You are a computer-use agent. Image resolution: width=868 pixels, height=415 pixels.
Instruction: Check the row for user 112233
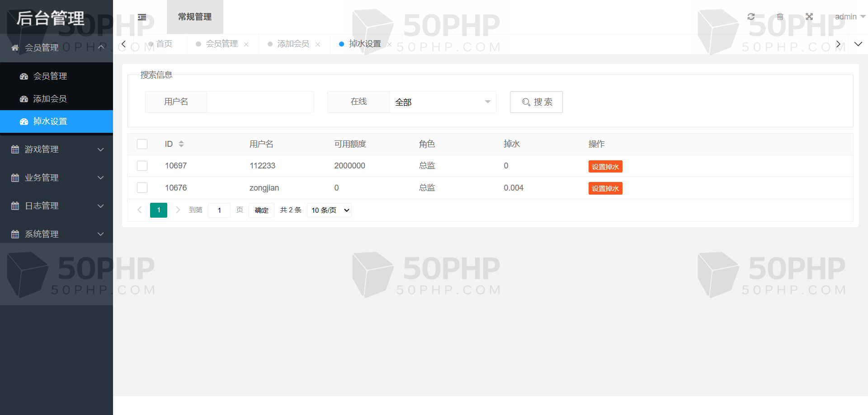pos(142,166)
